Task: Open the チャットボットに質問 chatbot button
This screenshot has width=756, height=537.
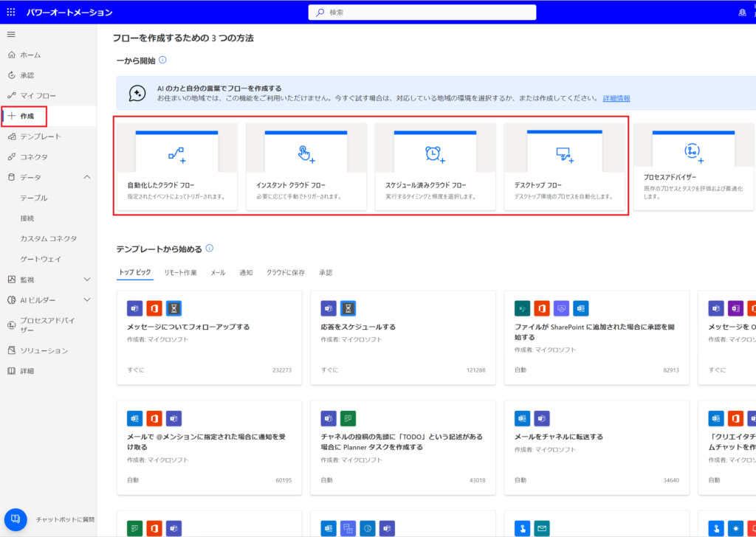Action: pyautogui.click(x=16, y=519)
